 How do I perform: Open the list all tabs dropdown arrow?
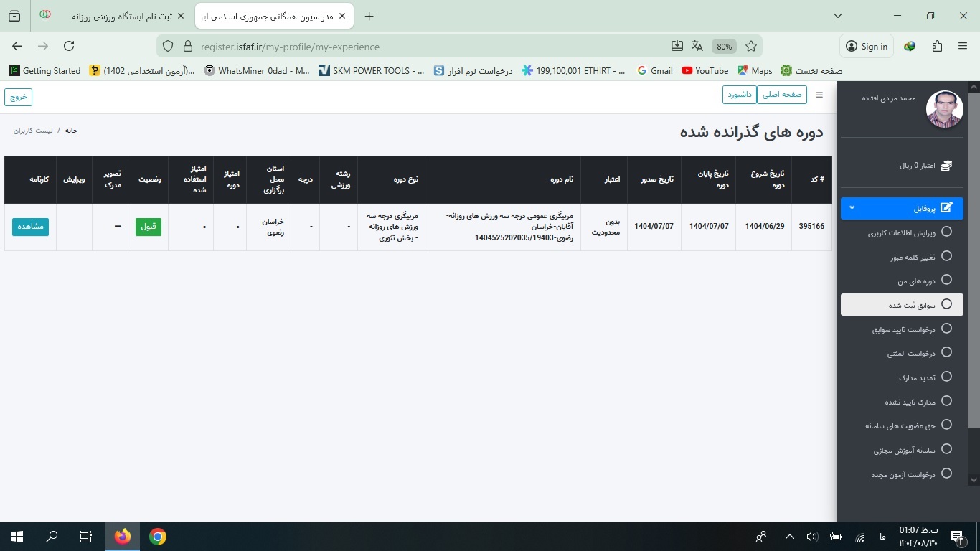(x=838, y=16)
